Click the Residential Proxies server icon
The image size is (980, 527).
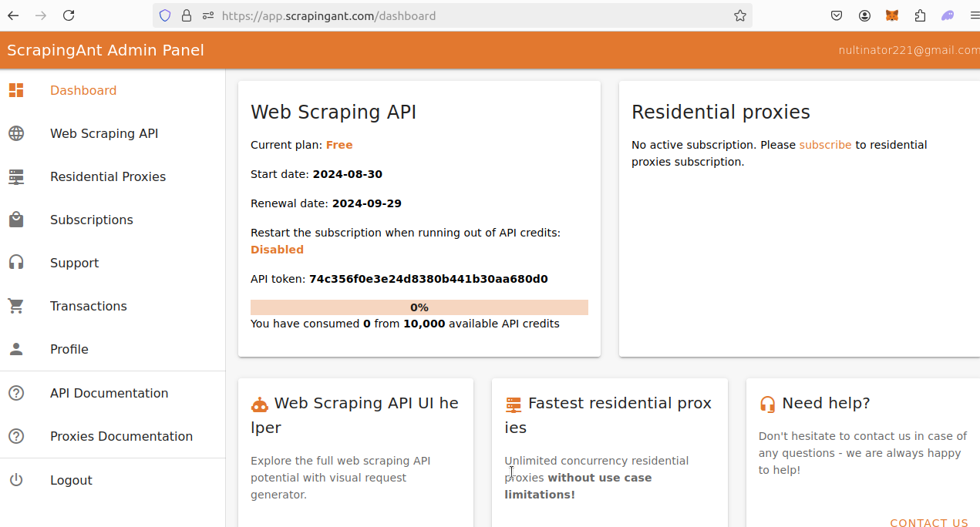coord(16,176)
